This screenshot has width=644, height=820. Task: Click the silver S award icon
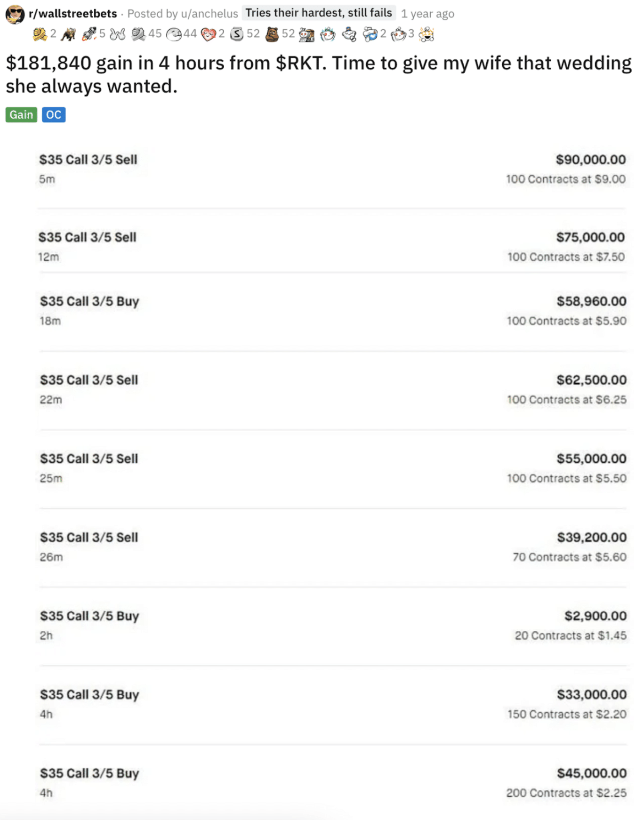point(237,34)
